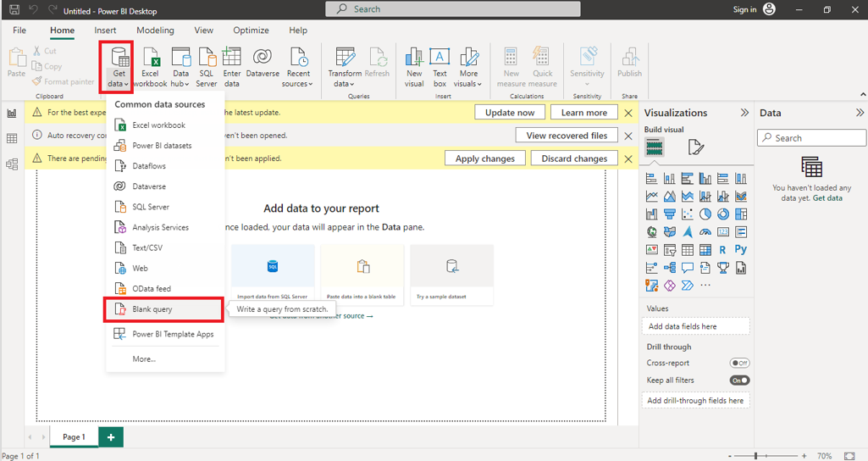
Task: Collapse the Visualizations pane
Action: coord(744,113)
